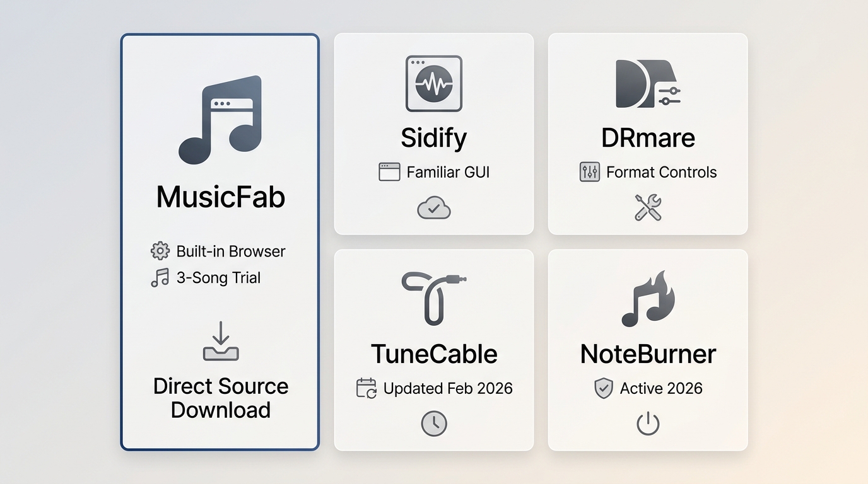Click the Format Controls label
This screenshot has width=868, height=484.
662,172
